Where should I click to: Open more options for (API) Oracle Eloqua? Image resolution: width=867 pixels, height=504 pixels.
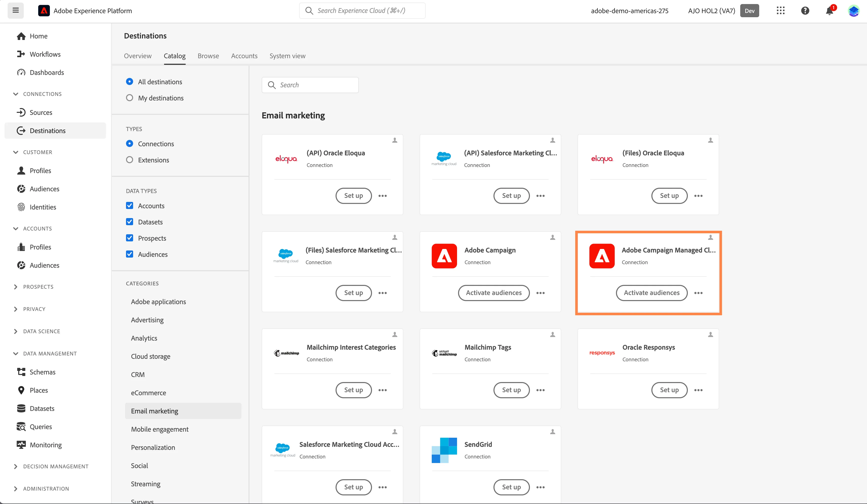pyautogui.click(x=382, y=196)
